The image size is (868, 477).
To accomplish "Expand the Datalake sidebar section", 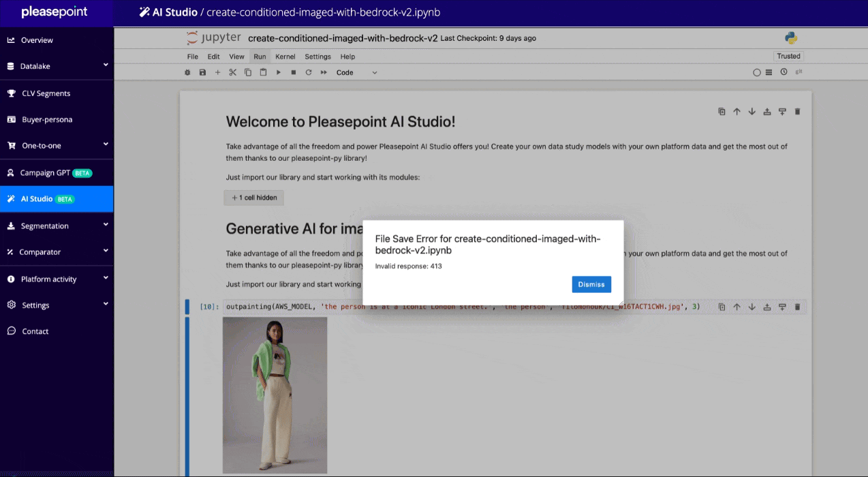I will (x=57, y=66).
